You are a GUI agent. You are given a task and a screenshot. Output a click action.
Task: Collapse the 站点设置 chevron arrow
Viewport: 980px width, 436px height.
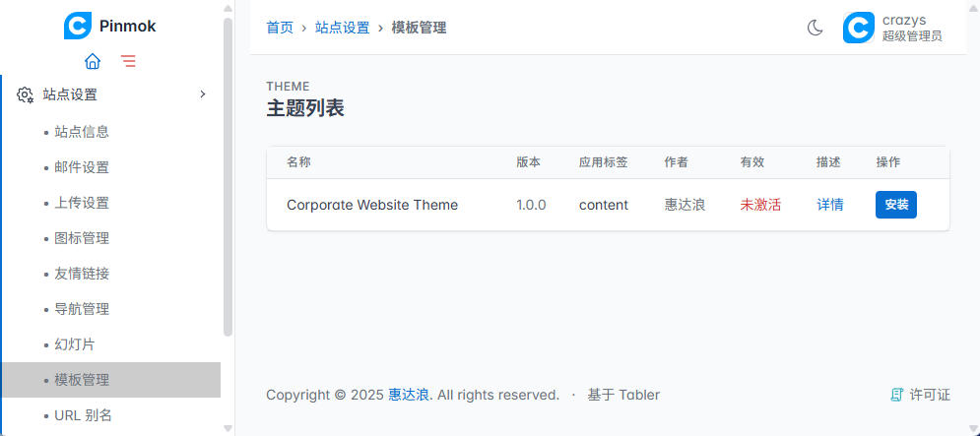click(x=202, y=94)
